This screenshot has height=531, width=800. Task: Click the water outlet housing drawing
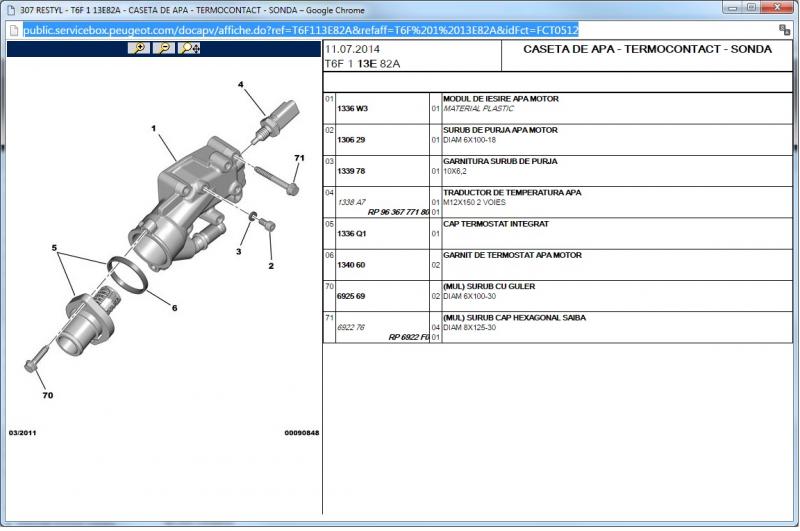pyautogui.click(x=187, y=201)
